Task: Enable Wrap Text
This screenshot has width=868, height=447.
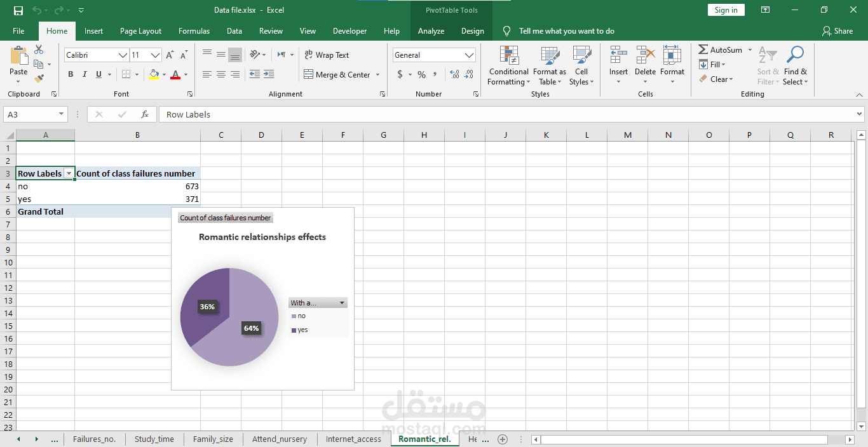Action: [x=327, y=55]
